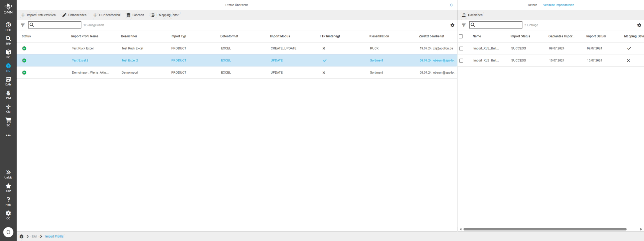Viewport: 644px width, 241px height.
Task: Open the SRH search module
Action: [x=8, y=40]
